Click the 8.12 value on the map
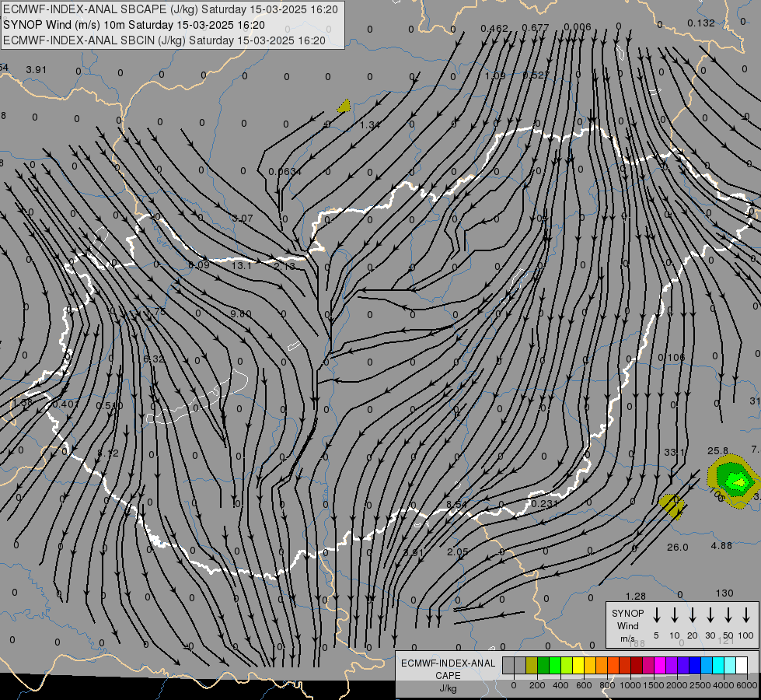The image size is (761, 700). coord(108,453)
